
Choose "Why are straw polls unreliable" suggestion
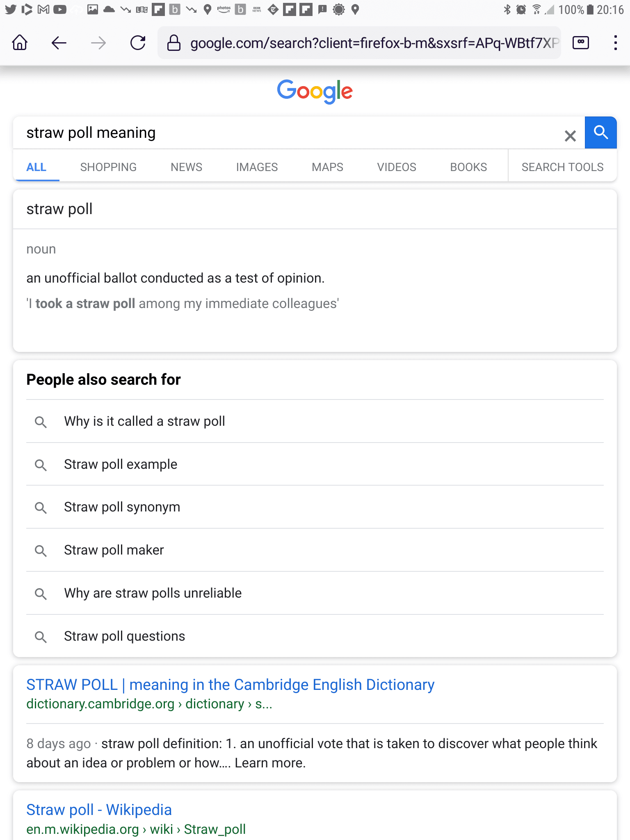[153, 593]
